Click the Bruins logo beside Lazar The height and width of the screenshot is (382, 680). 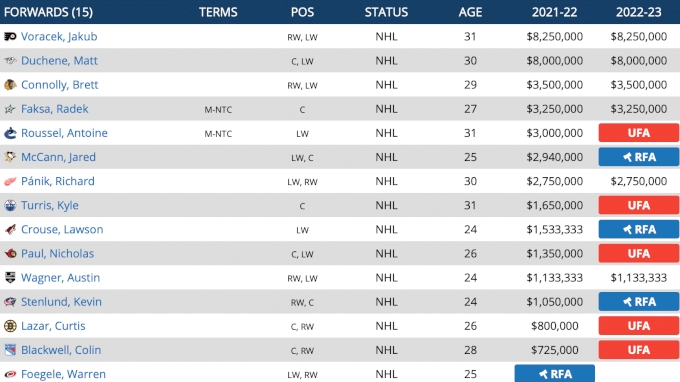click(x=10, y=326)
